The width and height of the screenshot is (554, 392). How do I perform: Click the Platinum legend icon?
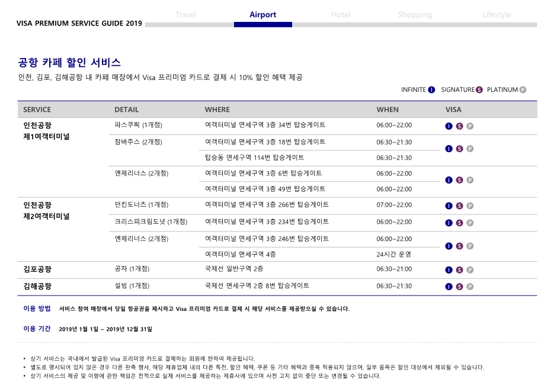pos(523,89)
